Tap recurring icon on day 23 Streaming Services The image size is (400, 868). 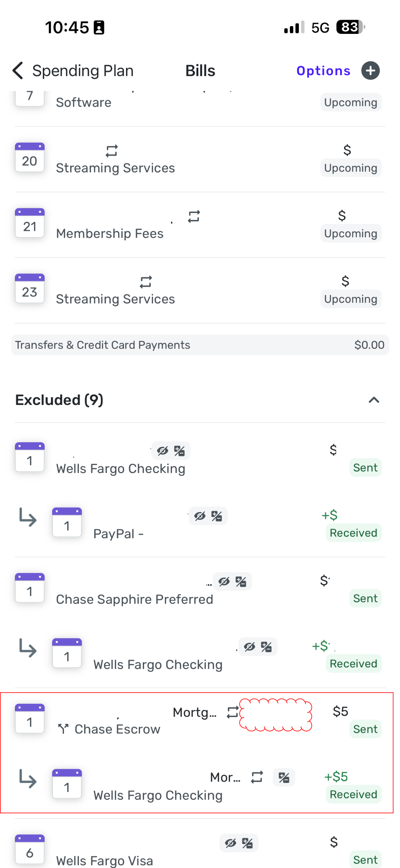146,282
